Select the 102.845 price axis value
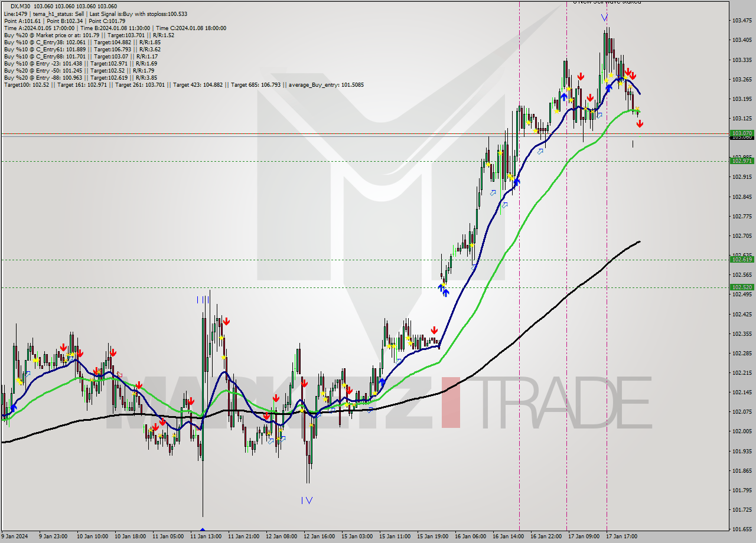 742,197
